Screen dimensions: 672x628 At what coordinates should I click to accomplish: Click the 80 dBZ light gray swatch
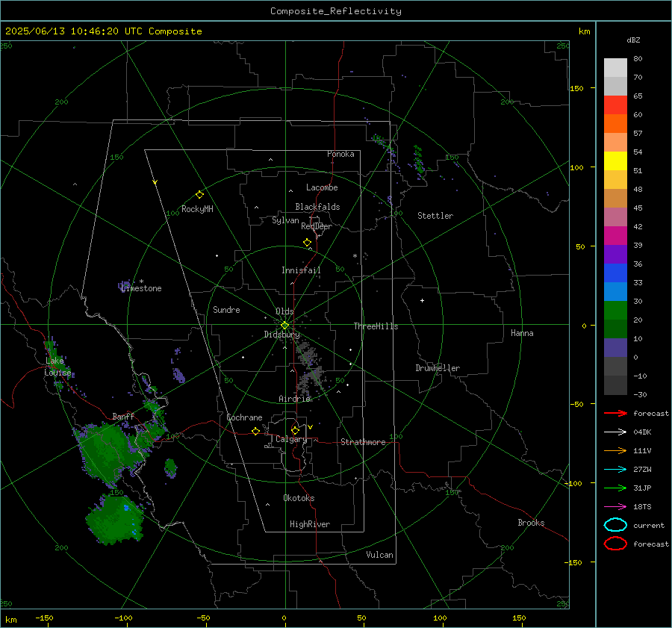click(615, 67)
